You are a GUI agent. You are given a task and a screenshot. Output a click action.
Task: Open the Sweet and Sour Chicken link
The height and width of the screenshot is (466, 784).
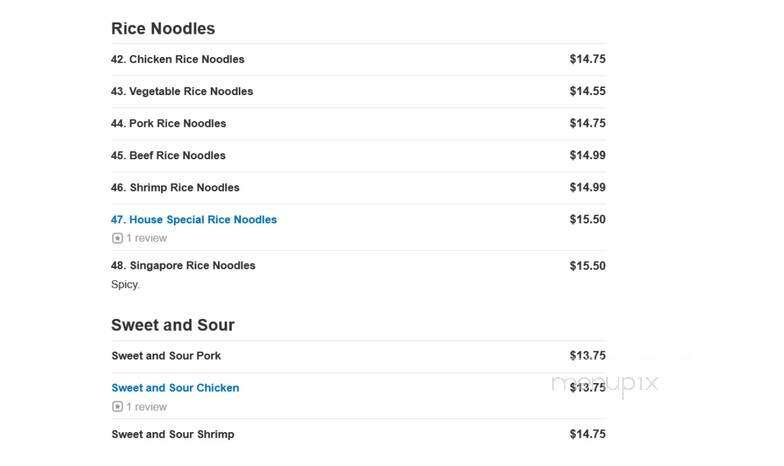point(175,388)
